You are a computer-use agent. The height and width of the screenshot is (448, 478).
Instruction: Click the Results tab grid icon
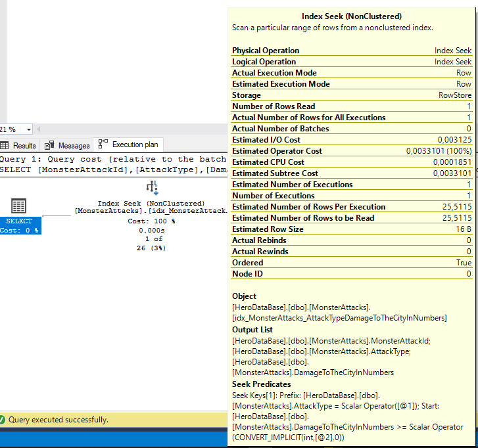(5, 146)
